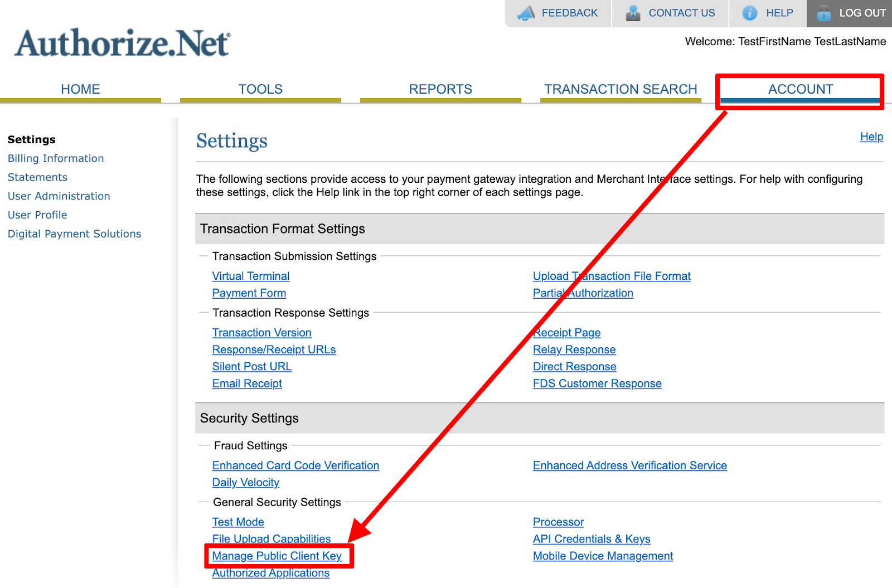Image resolution: width=892 pixels, height=588 pixels.
Task: Open the TOOLS tab
Action: [x=260, y=89]
